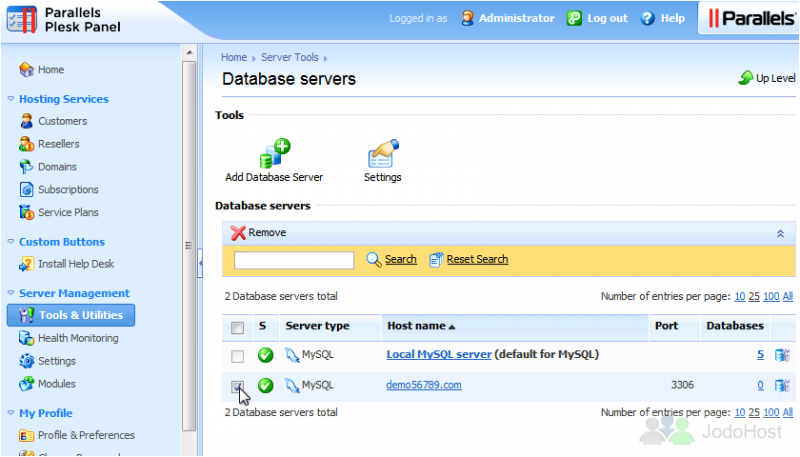This screenshot has height=457, width=800.
Task: Open Profile & Preferences in navigation
Action: click(x=86, y=436)
